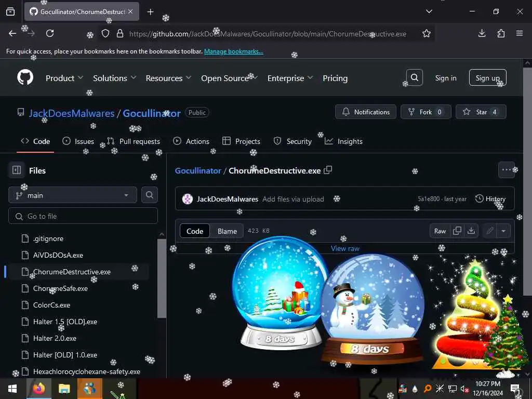The image size is (532, 399).
Task: Click the site padlock icon
Action: point(120,33)
